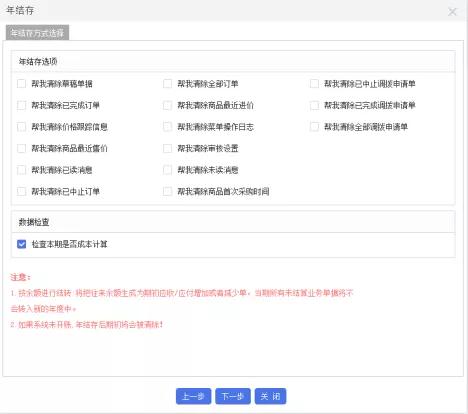
Task: Check 帮我清除商品首次采购时间 option
Action: tap(167, 191)
